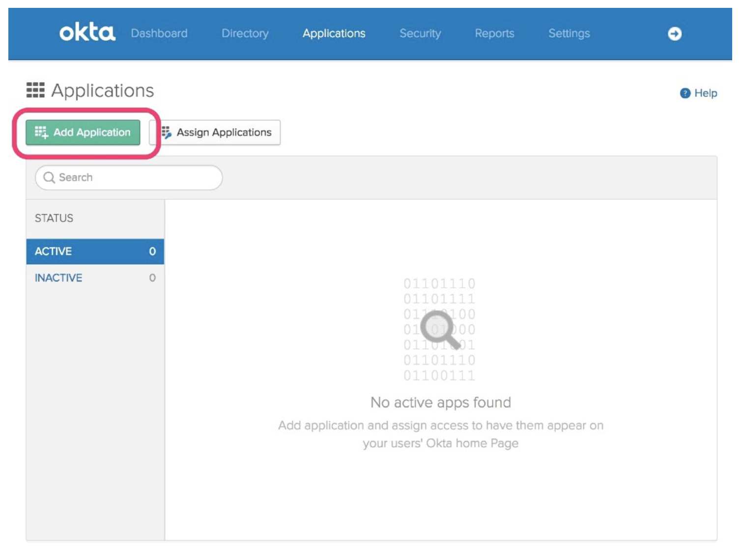Image resolution: width=741 pixels, height=560 pixels.
Task: Click the magnifier icon in Search box
Action: click(49, 177)
